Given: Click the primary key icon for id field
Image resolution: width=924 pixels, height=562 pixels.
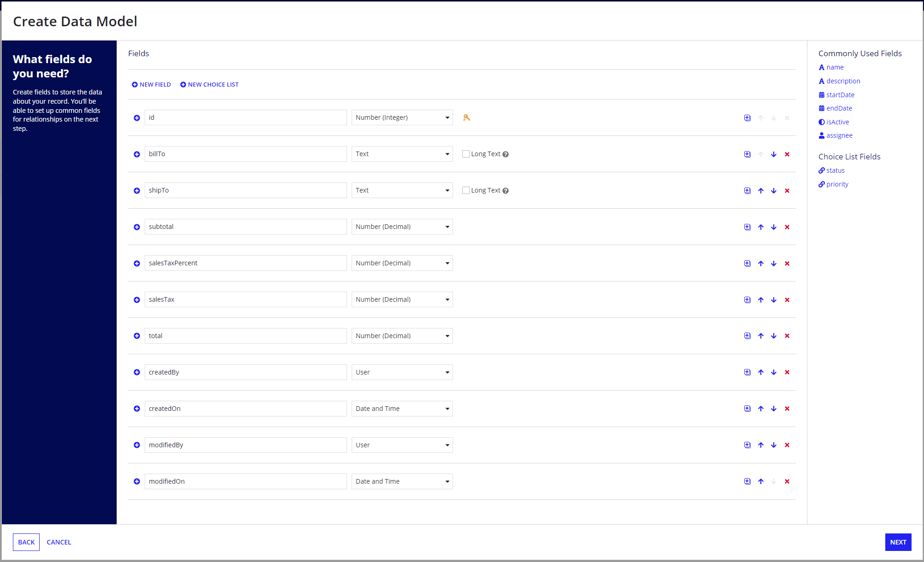Looking at the screenshot, I should (x=466, y=117).
